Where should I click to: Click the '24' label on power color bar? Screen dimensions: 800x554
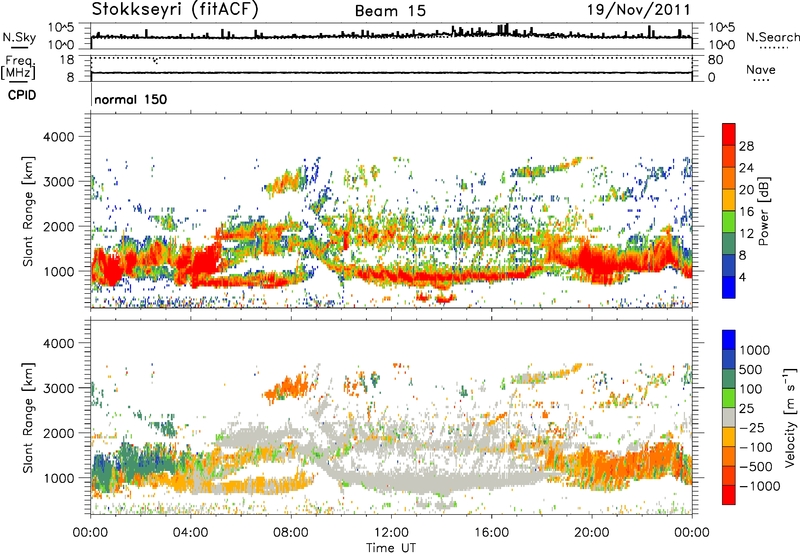746,168
